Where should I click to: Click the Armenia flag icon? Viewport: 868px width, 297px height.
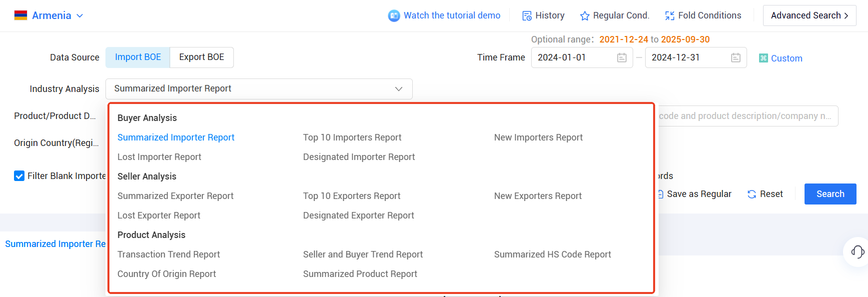(x=20, y=15)
